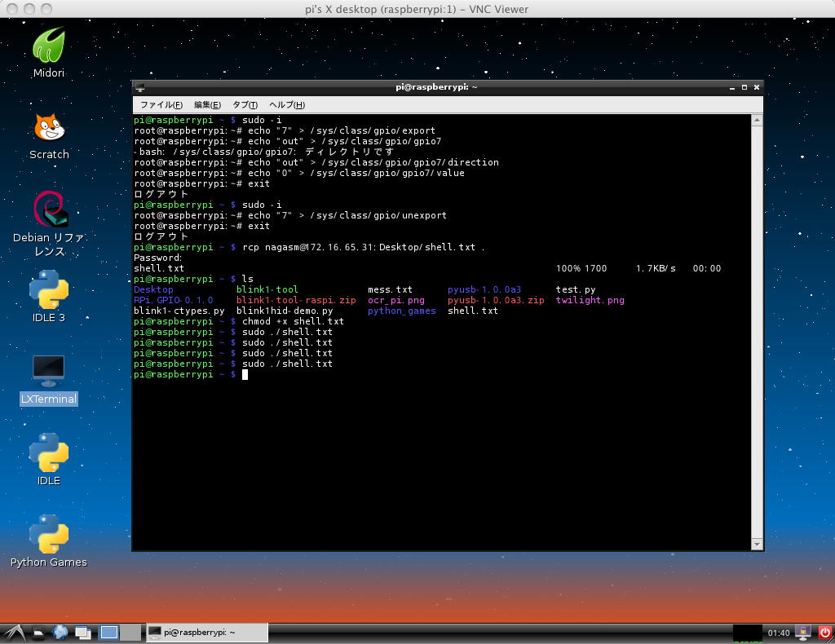This screenshot has width=835, height=644.
Task: Switch to the first virtual desktop
Action: click(x=109, y=633)
